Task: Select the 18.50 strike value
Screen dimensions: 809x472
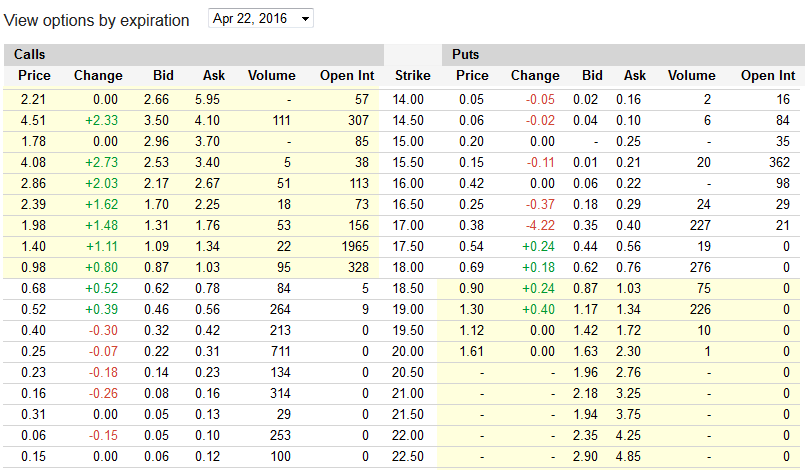Action: [408, 288]
